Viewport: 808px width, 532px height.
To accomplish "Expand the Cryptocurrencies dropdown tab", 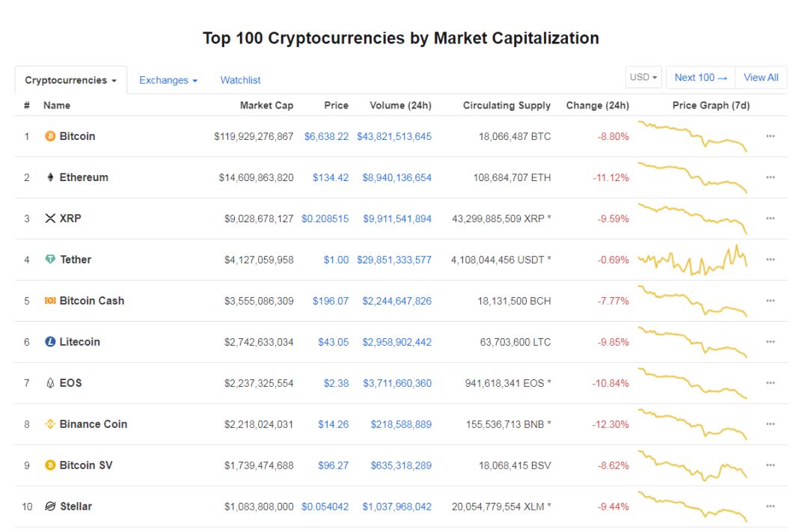I will click(70, 80).
